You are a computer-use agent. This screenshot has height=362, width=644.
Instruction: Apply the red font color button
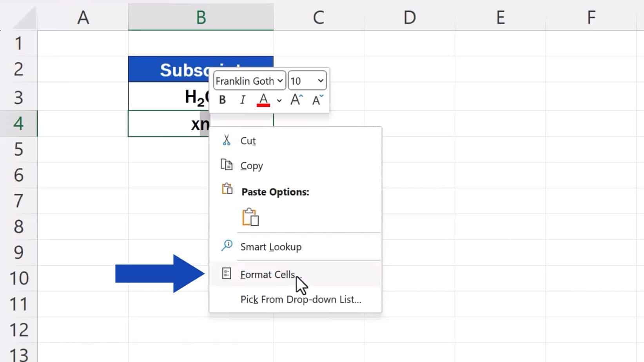[x=263, y=100]
